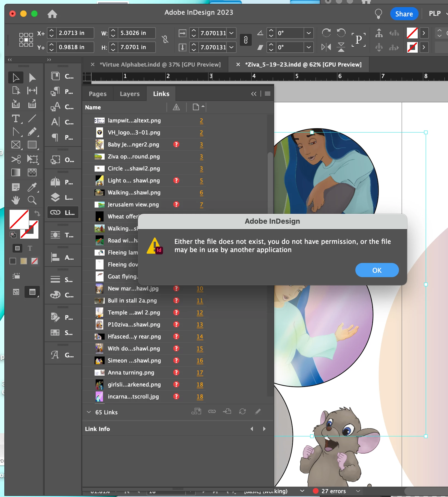448x497 pixels.
Task: Select the Page tool
Action: click(x=16, y=90)
